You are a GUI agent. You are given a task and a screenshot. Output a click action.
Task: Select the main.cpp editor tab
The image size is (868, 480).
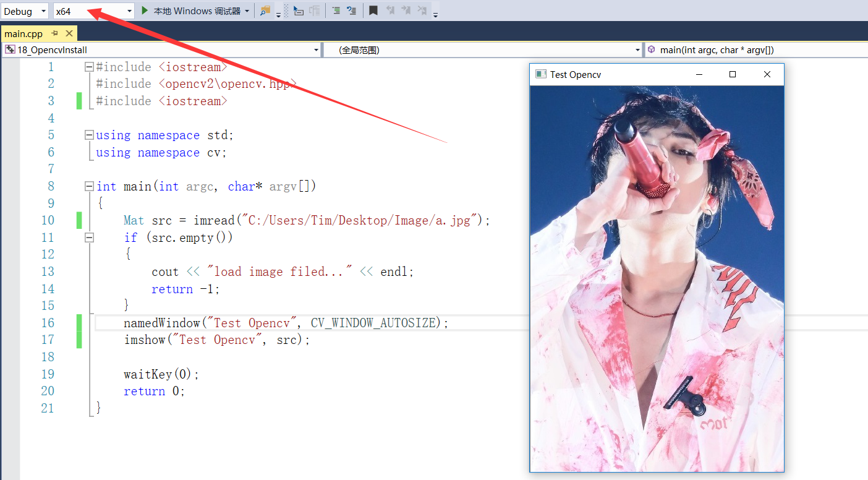25,33
